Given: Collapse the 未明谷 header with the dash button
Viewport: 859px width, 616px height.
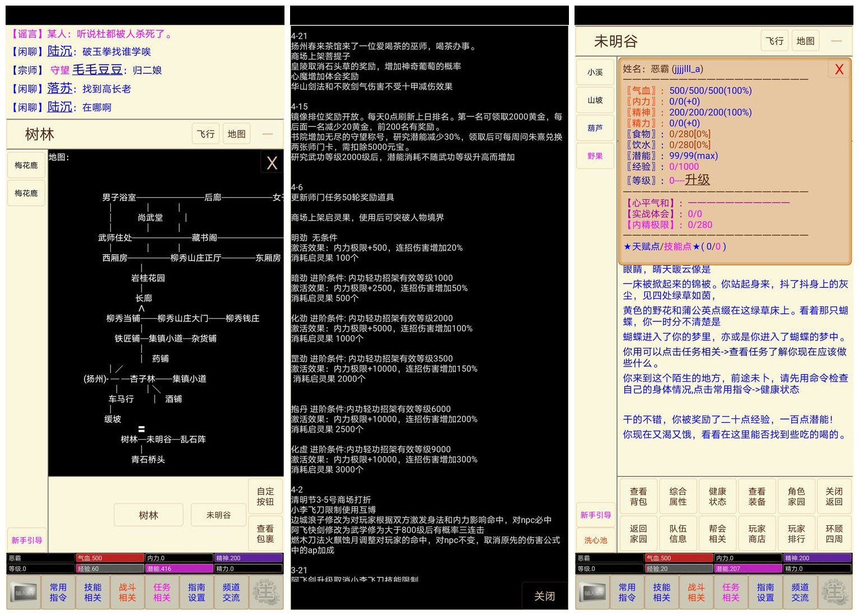Looking at the screenshot, I should pos(836,41).
